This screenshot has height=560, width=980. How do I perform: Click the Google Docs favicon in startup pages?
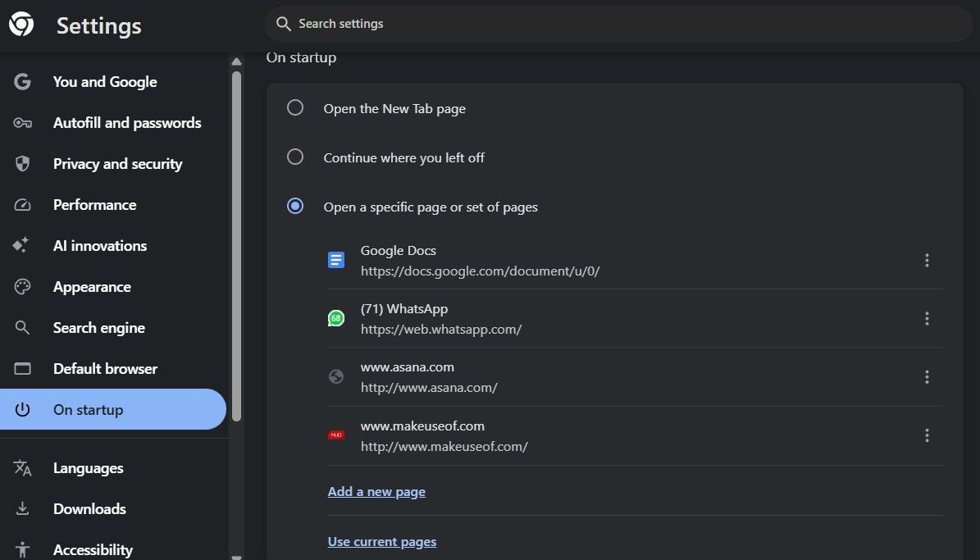pos(335,260)
